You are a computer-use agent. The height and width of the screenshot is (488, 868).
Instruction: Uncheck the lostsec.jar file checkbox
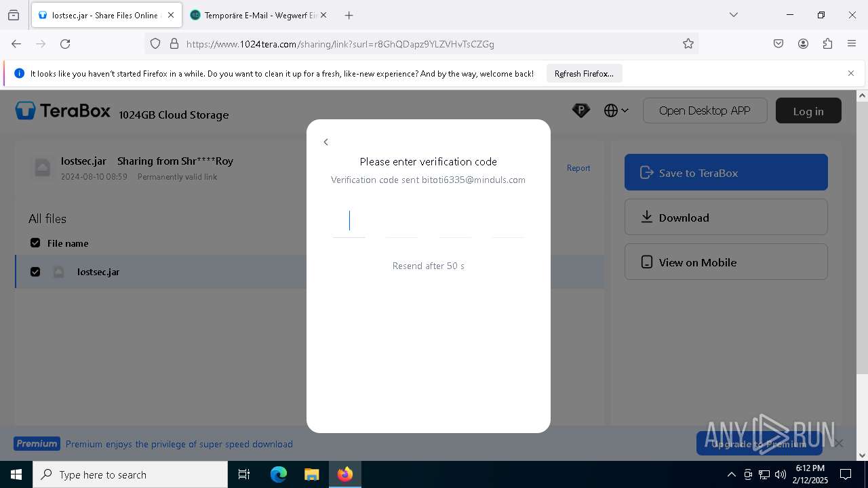coord(35,272)
